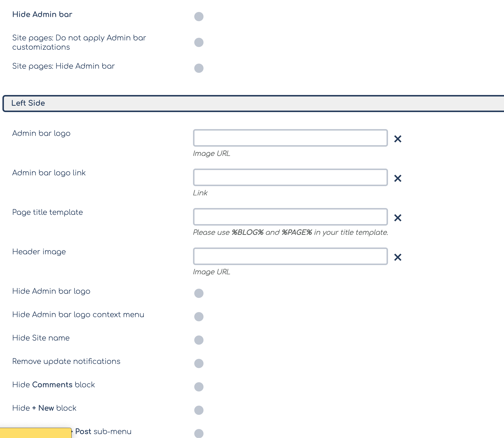504x438 pixels.
Task: Click the yellow button at bottom left
Action: tap(35, 433)
